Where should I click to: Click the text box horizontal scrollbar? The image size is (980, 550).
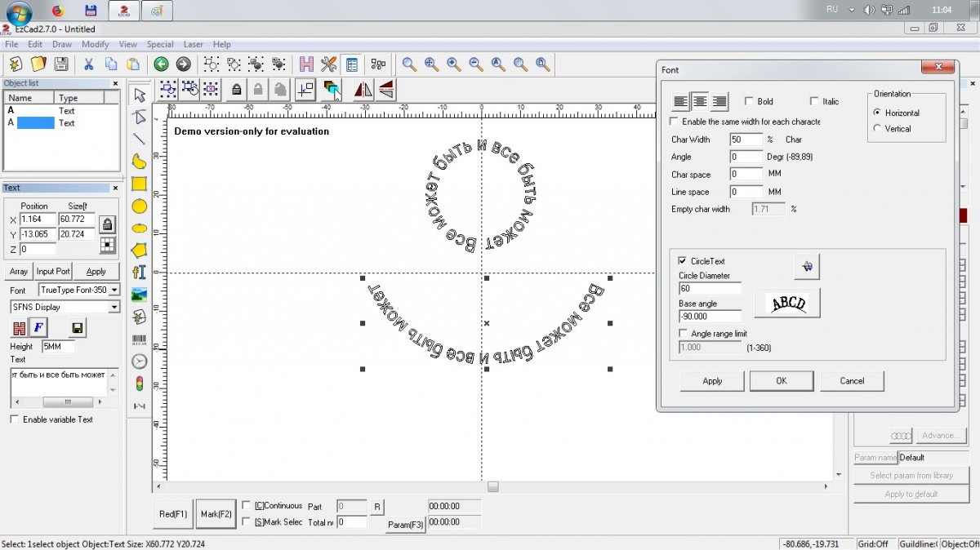coord(66,402)
